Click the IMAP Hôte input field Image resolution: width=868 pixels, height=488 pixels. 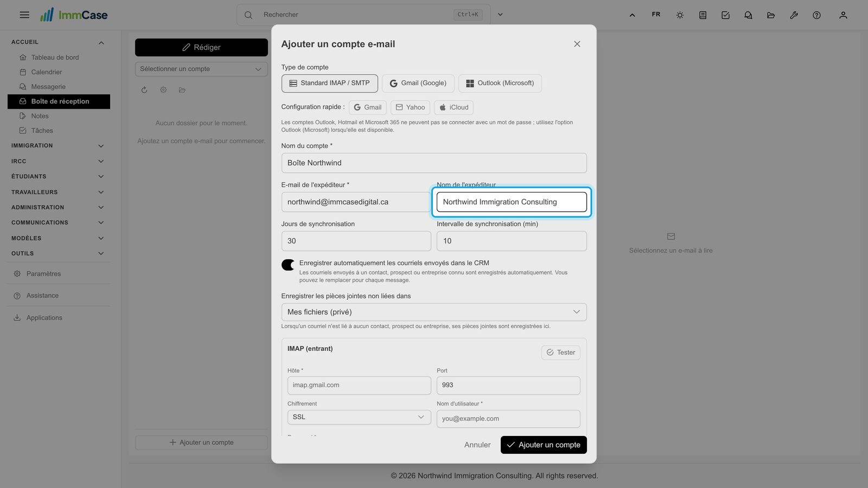pos(359,385)
